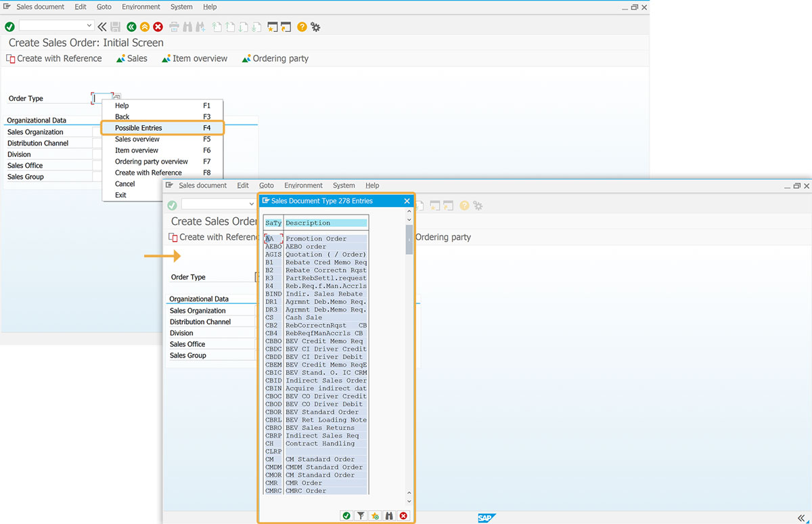The width and height of the screenshot is (812, 524).
Task: Click the red Cancel icon in popup footer
Action: tap(404, 515)
